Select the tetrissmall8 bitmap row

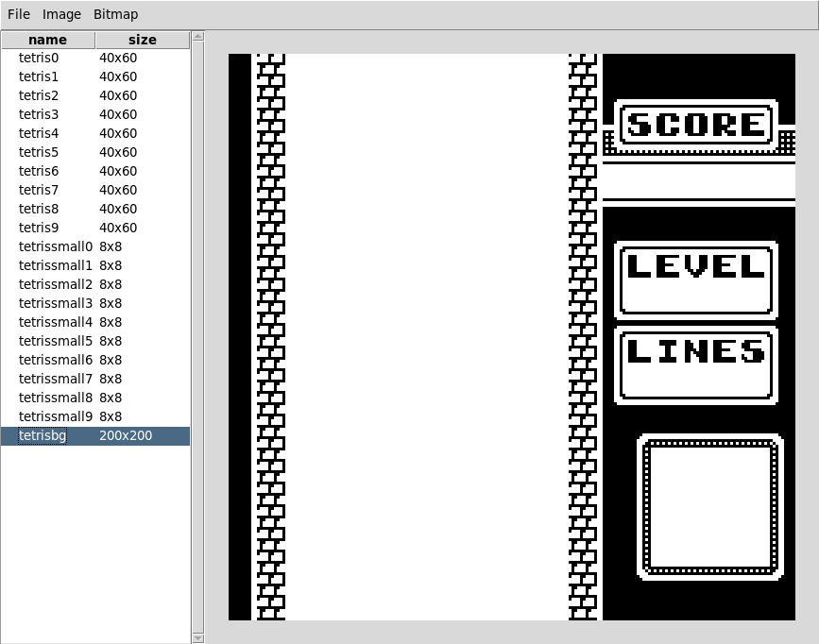pyautogui.click(x=95, y=398)
